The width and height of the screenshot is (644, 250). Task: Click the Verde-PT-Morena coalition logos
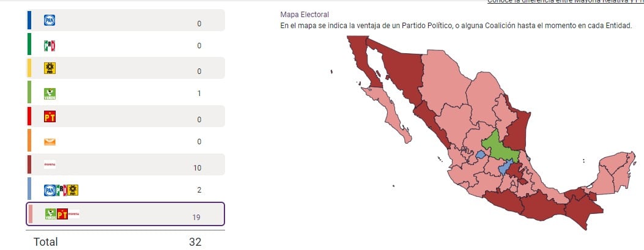62,214
